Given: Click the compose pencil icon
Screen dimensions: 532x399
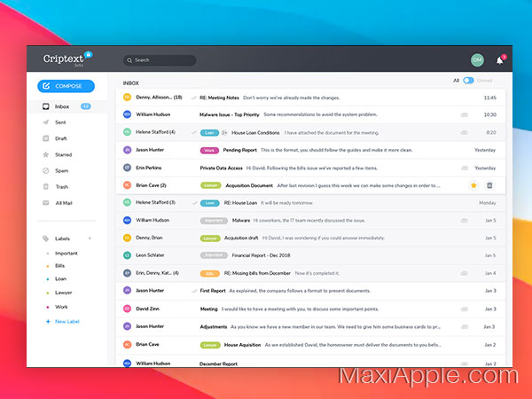Looking at the screenshot, I should coord(46,86).
